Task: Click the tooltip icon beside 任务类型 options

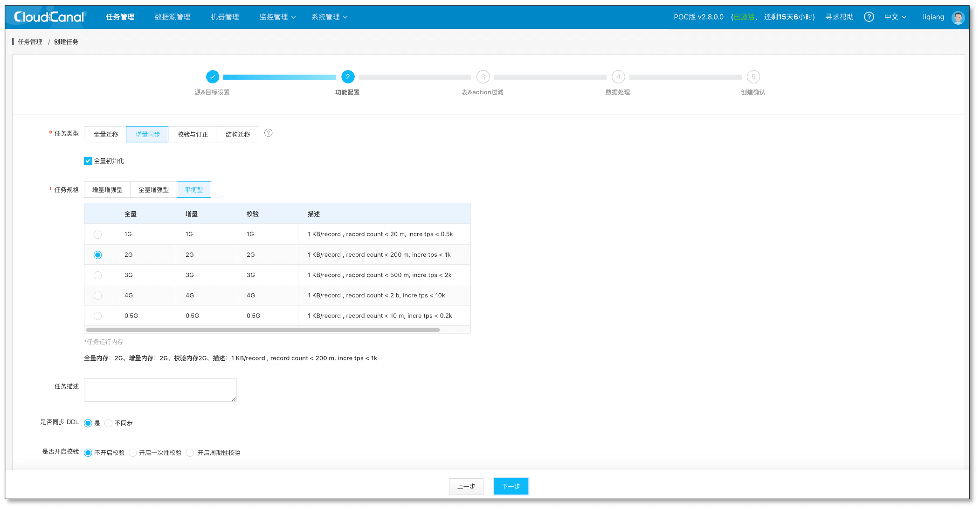Action: (268, 133)
